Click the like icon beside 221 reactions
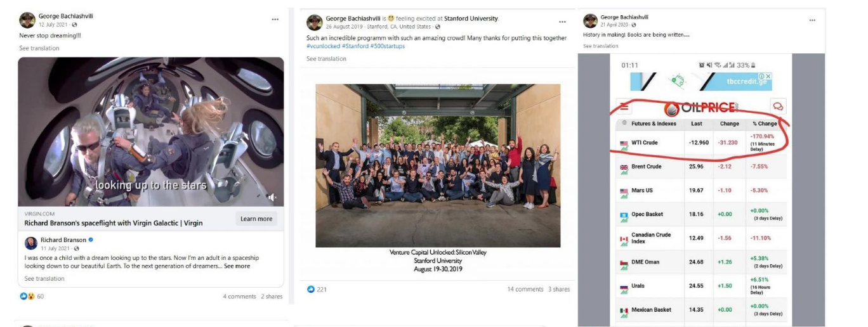Image resolution: width=868 pixels, height=327 pixels. pyautogui.click(x=311, y=289)
